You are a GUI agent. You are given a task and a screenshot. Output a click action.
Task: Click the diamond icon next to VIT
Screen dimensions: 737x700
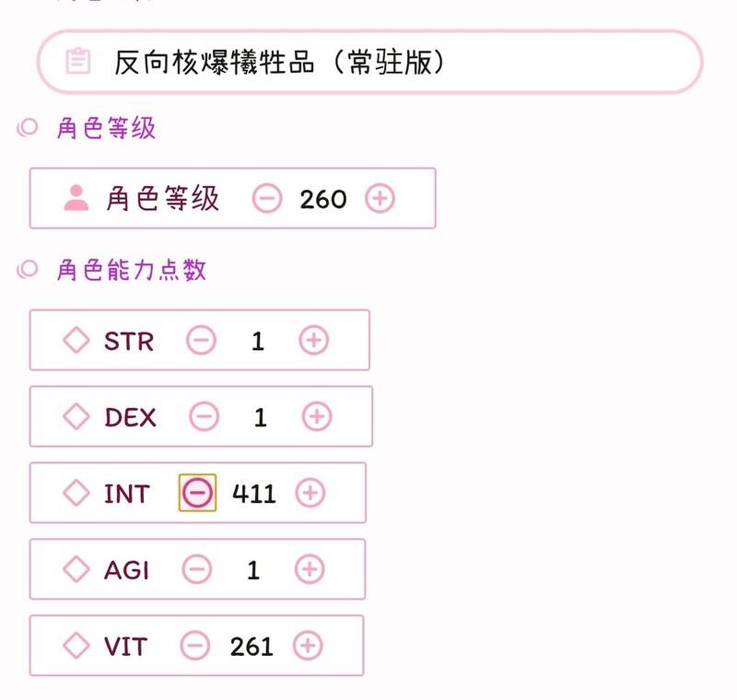(x=76, y=646)
